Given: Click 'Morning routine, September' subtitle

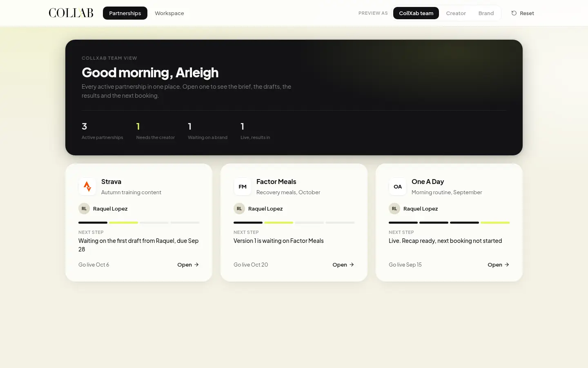Looking at the screenshot, I should 447,192.
